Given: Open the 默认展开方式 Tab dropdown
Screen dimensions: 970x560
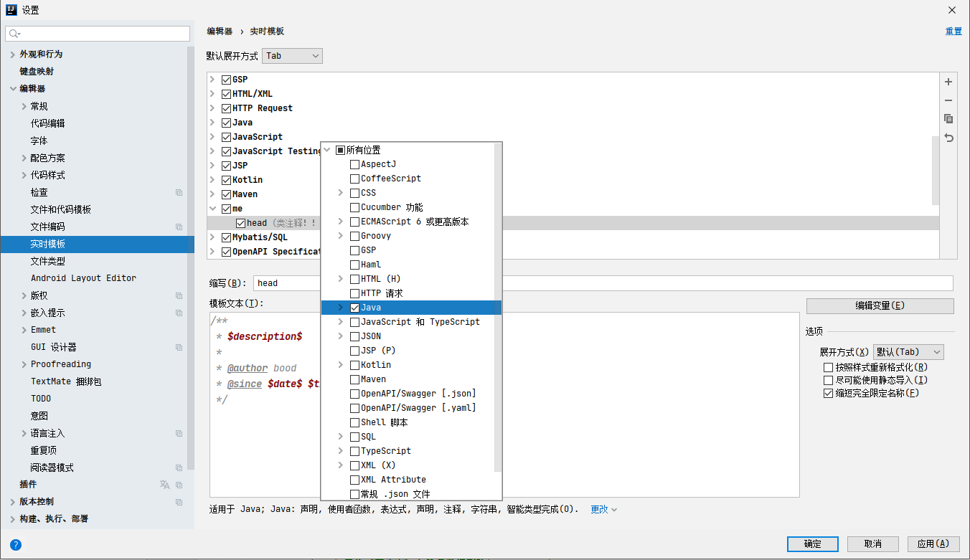Looking at the screenshot, I should coord(293,56).
